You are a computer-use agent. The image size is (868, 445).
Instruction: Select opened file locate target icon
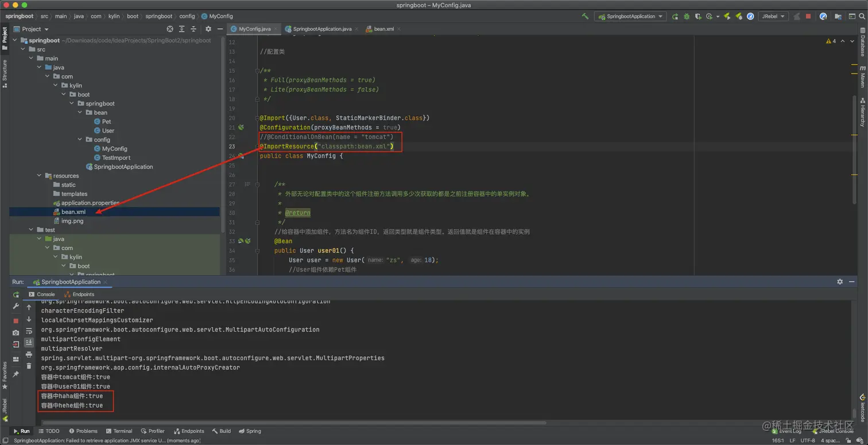tap(170, 29)
